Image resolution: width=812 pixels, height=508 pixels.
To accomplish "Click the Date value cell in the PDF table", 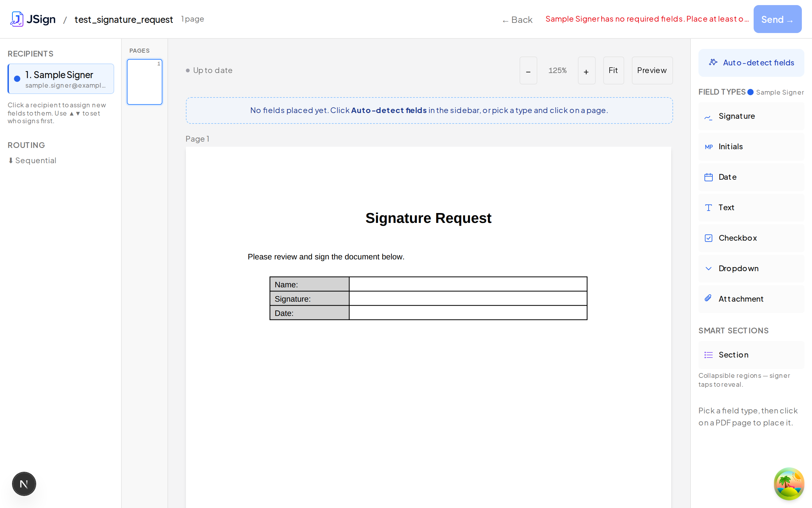I will tap(468, 313).
